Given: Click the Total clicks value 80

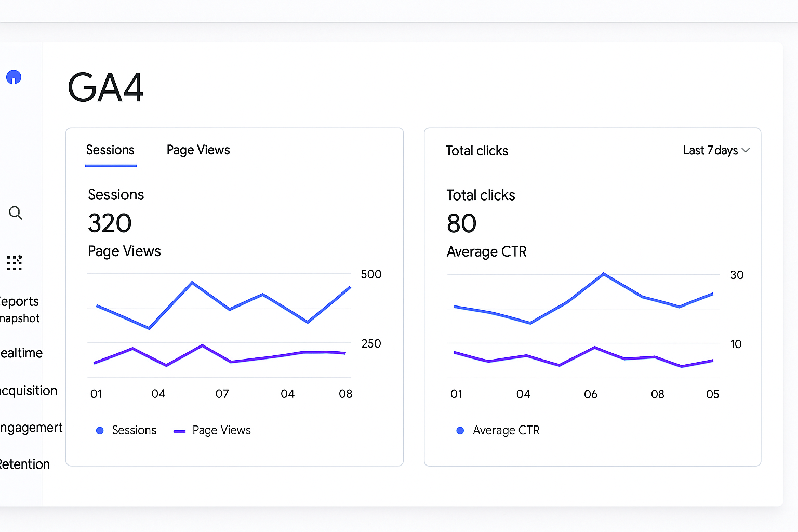Looking at the screenshot, I should point(461,224).
